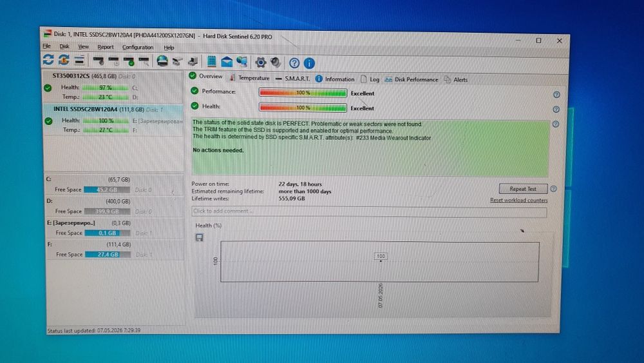Viewport: 644px width, 363px height.
Task: Click green check icon of ST3500312CS disk
Action: (48, 88)
